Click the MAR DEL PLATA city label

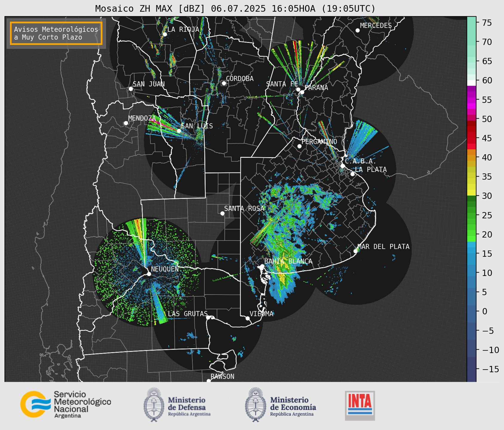coord(383,246)
